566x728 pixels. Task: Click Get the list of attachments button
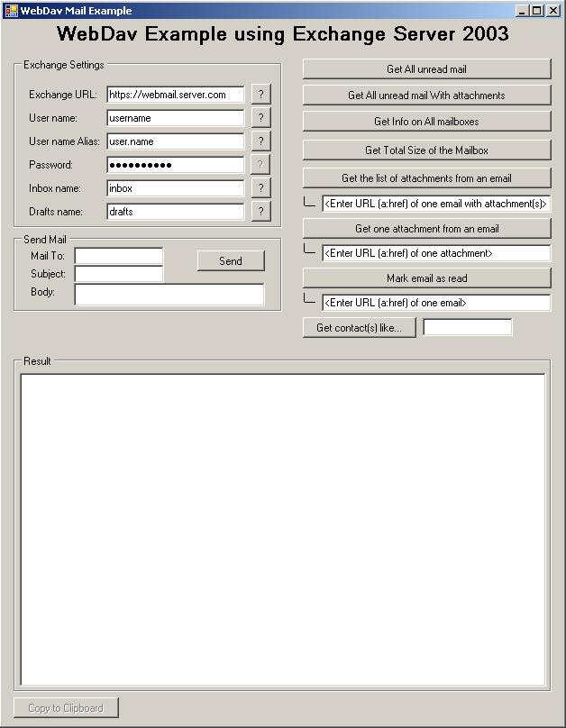(x=426, y=177)
